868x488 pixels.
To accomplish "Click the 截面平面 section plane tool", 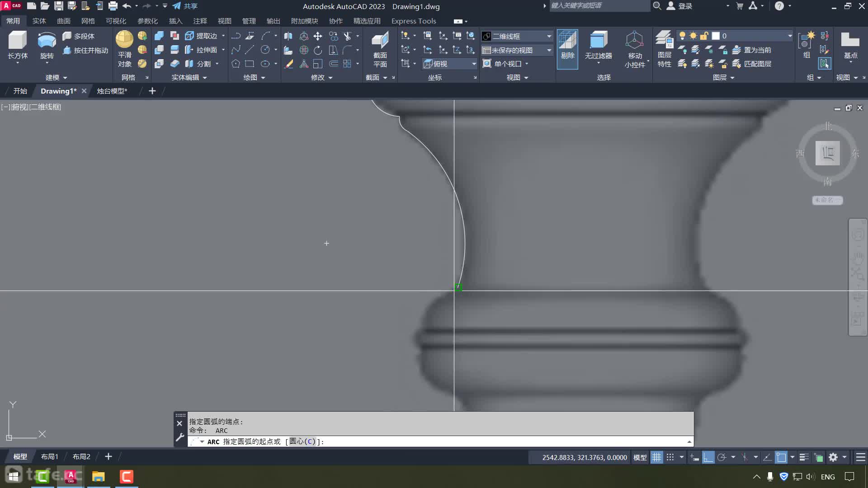I will 380,49.
